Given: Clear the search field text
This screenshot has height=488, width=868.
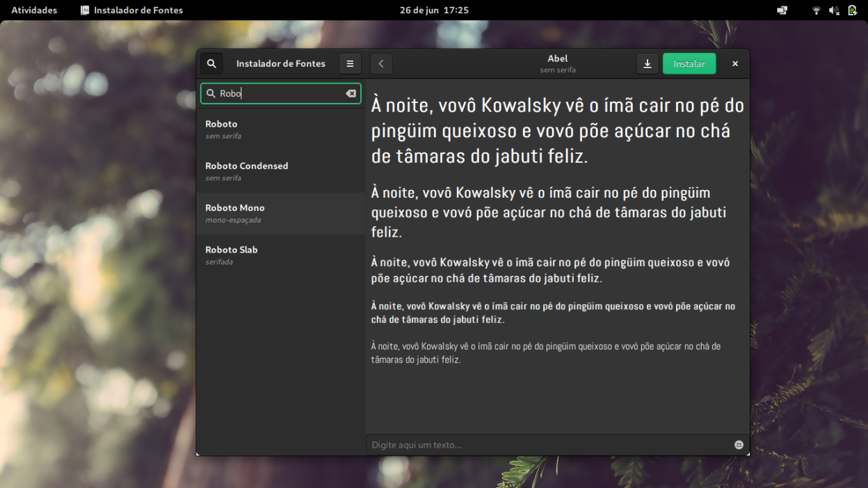Looking at the screenshot, I should coord(351,93).
